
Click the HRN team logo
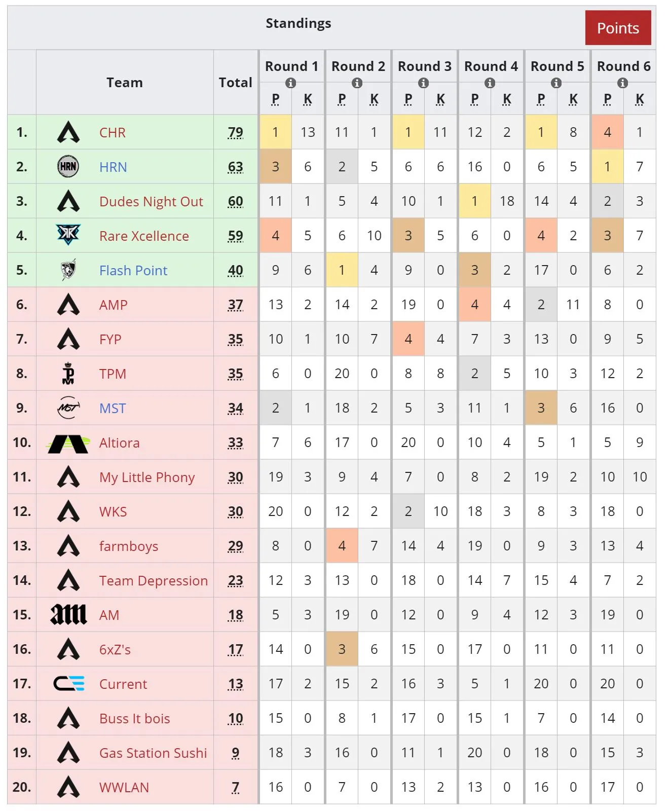coord(68,167)
